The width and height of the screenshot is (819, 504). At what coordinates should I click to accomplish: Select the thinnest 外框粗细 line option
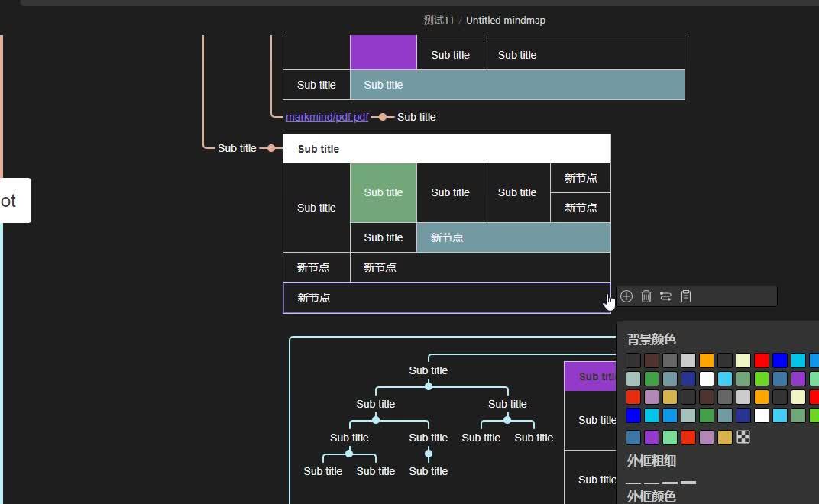633,483
